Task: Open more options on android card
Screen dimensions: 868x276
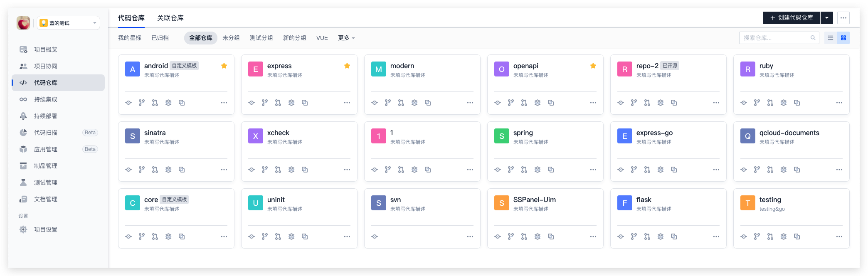Action: point(224,103)
